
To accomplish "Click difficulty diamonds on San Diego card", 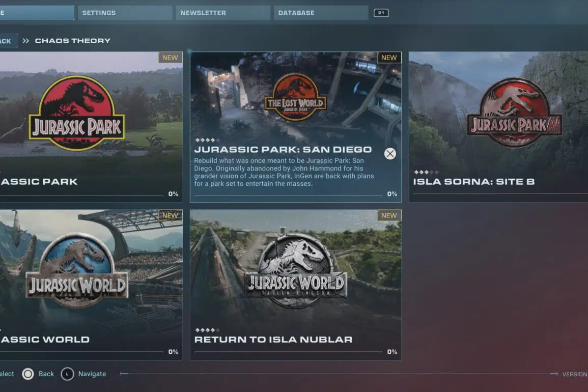I will pos(207,141).
